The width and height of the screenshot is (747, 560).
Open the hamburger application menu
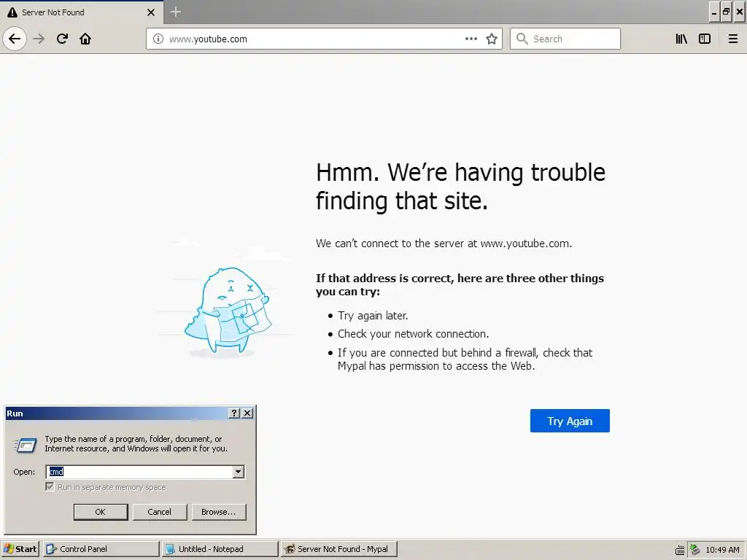pyautogui.click(x=732, y=39)
